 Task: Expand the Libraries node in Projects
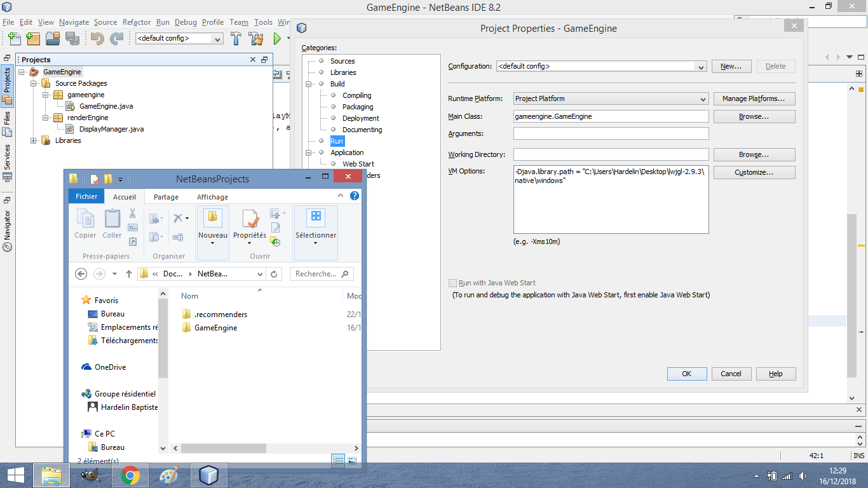pos(34,140)
